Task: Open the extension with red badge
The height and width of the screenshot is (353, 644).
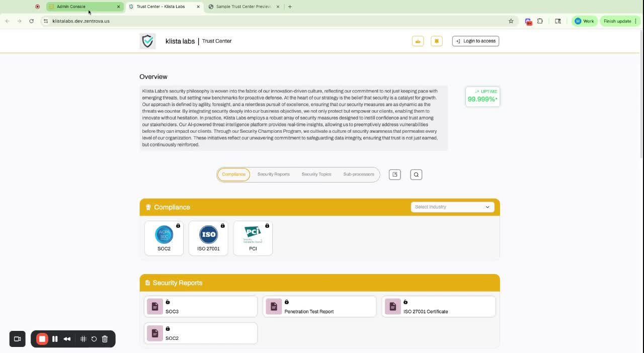Action: tap(528, 21)
